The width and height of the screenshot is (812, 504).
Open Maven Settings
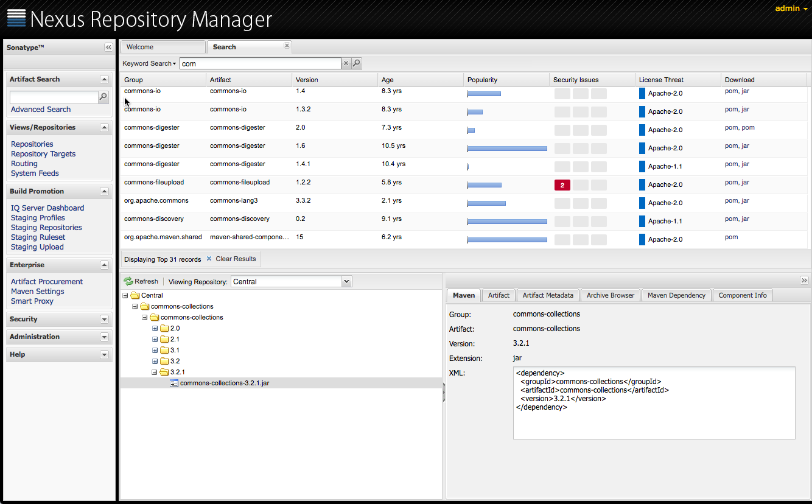pyautogui.click(x=37, y=292)
